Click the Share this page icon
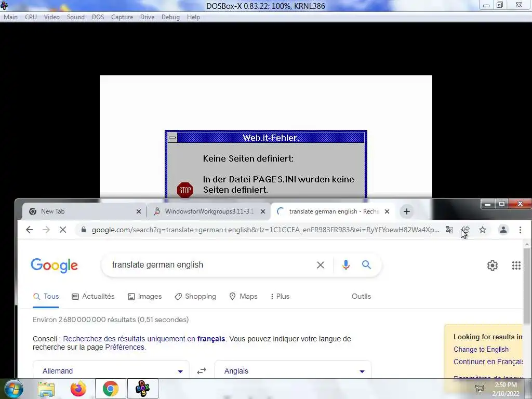 (x=466, y=230)
